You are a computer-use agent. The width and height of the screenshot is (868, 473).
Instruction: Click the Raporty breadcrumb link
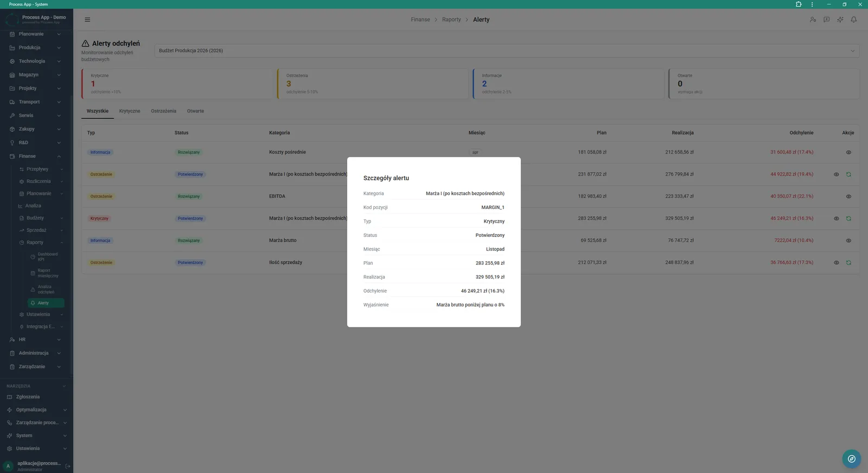451,20
